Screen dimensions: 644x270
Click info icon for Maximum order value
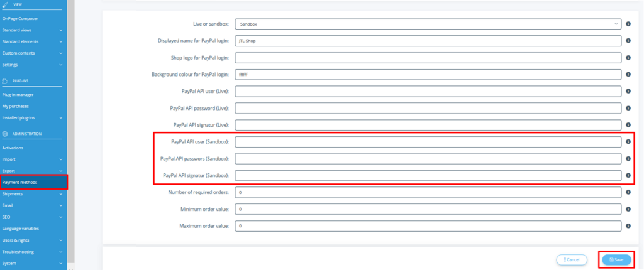tap(628, 226)
